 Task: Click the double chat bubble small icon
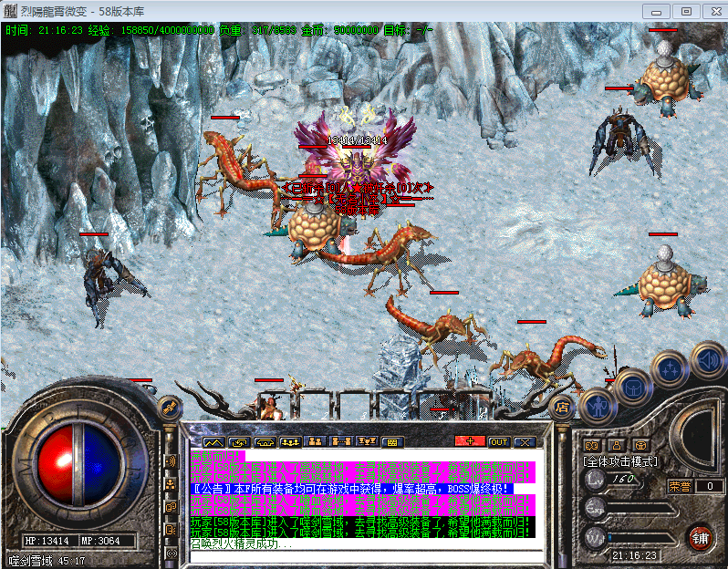click(591, 446)
